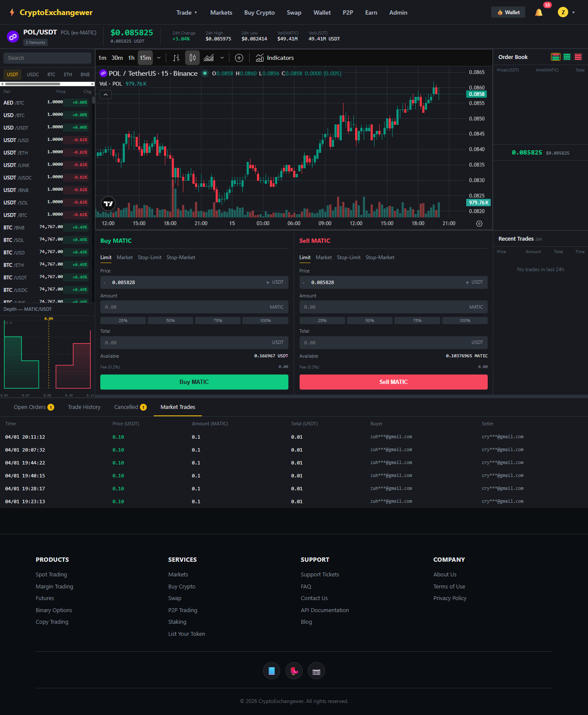Select the 30m timeframe
The height and width of the screenshot is (715, 588).
pyautogui.click(x=117, y=58)
